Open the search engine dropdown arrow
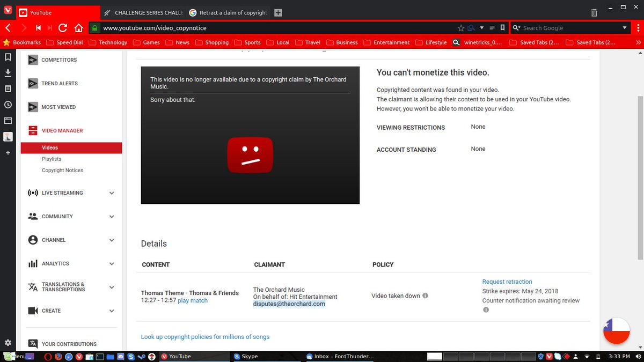This screenshot has width=644, height=362. click(624, 28)
